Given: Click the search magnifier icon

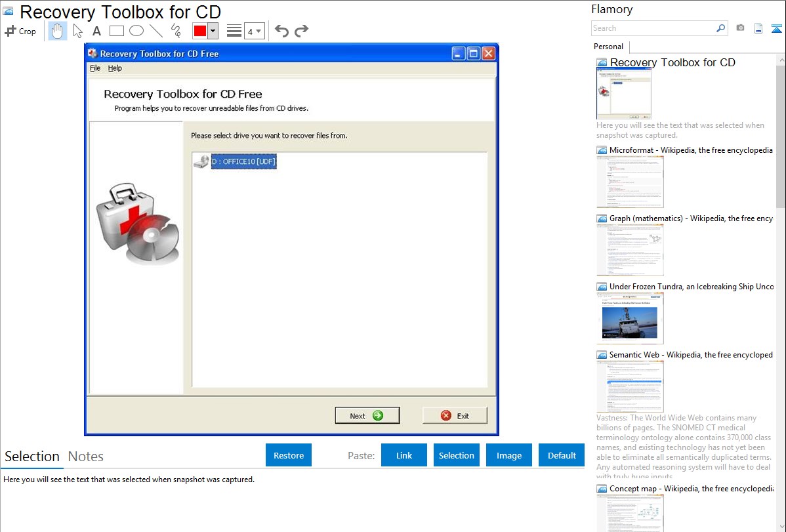Looking at the screenshot, I should pyautogui.click(x=720, y=28).
